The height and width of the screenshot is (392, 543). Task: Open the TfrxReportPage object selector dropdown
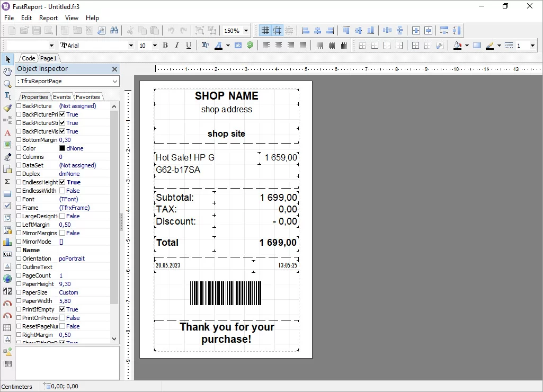coord(114,81)
